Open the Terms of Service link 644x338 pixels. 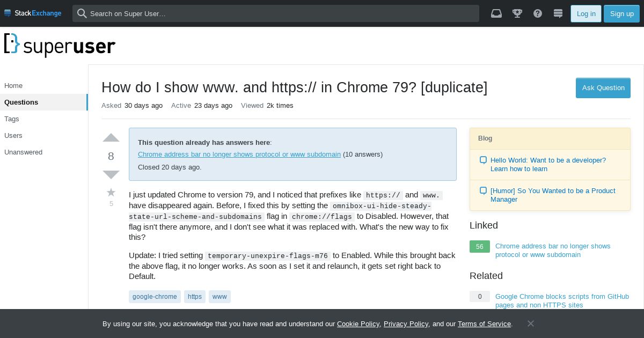[484, 324]
